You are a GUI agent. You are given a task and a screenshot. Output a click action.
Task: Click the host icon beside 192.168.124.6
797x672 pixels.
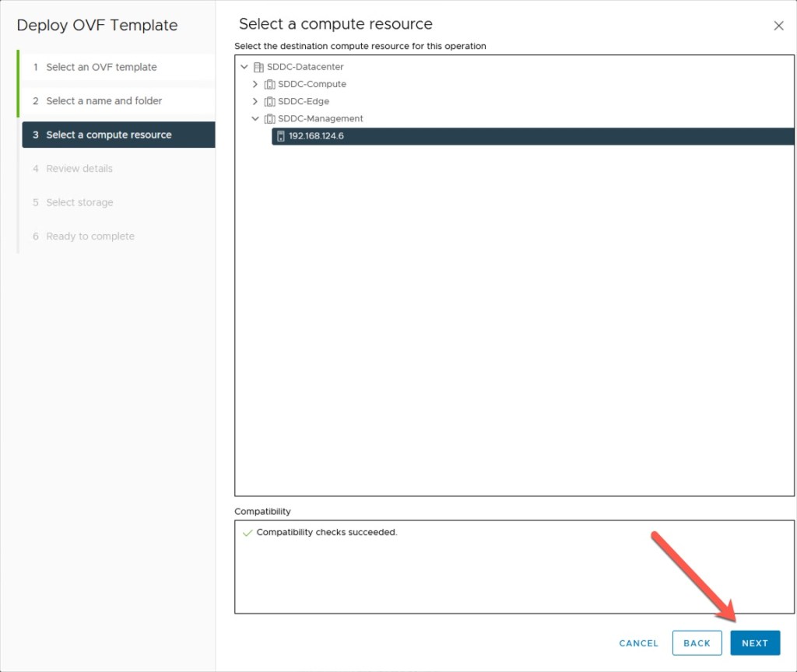click(281, 136)
